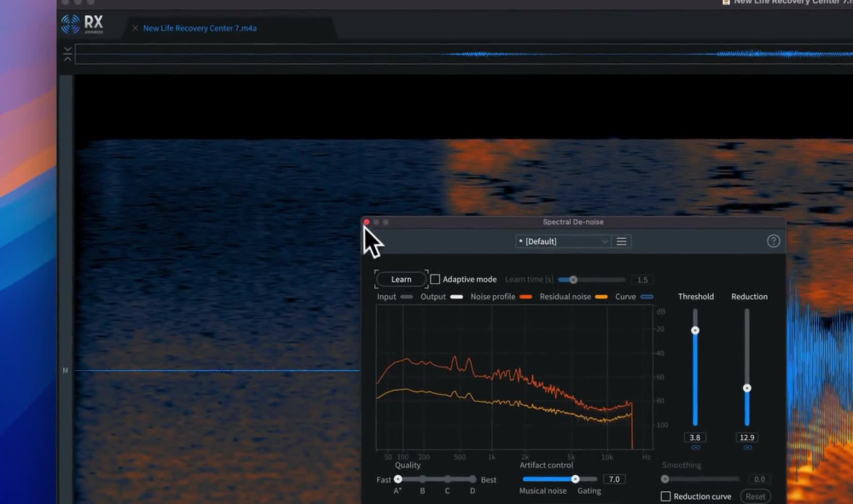Toggle the link icon under Reduction value
This screenshot has height=504, width=853.
(747, 448)
